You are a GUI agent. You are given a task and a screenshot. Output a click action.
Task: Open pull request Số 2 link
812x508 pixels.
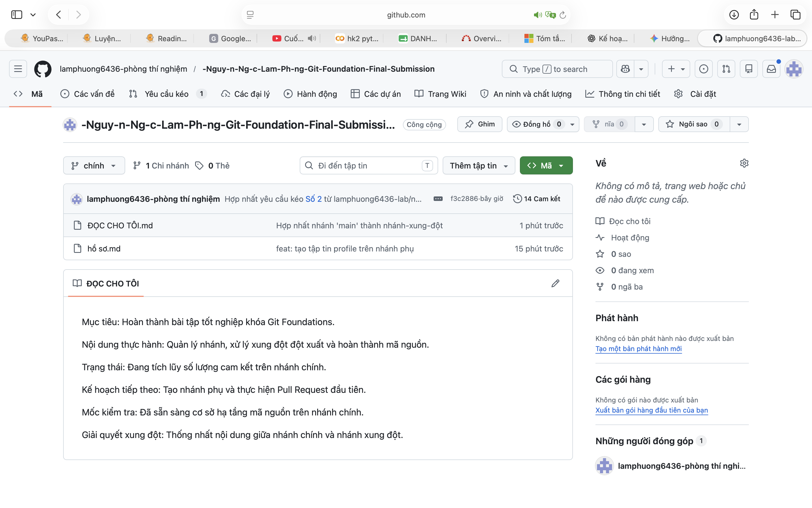[x=314, y=199]
